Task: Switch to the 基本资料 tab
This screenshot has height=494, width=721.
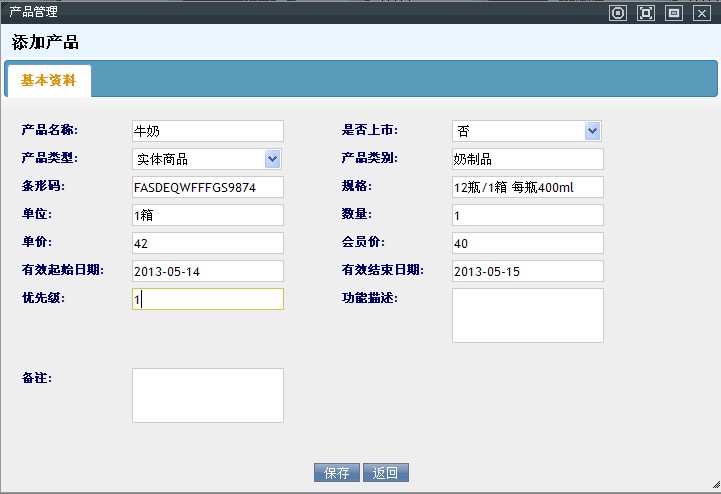Action: point(48,81)
